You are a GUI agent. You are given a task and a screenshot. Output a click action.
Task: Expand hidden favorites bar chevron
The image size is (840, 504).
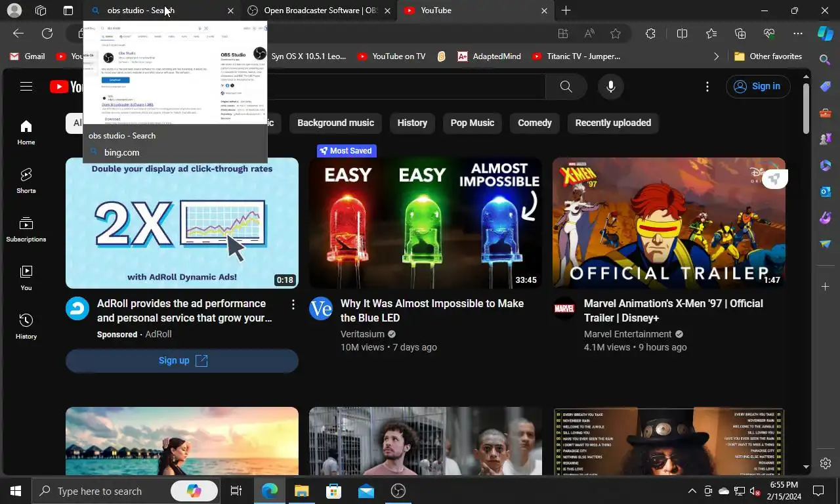[716, 56]
